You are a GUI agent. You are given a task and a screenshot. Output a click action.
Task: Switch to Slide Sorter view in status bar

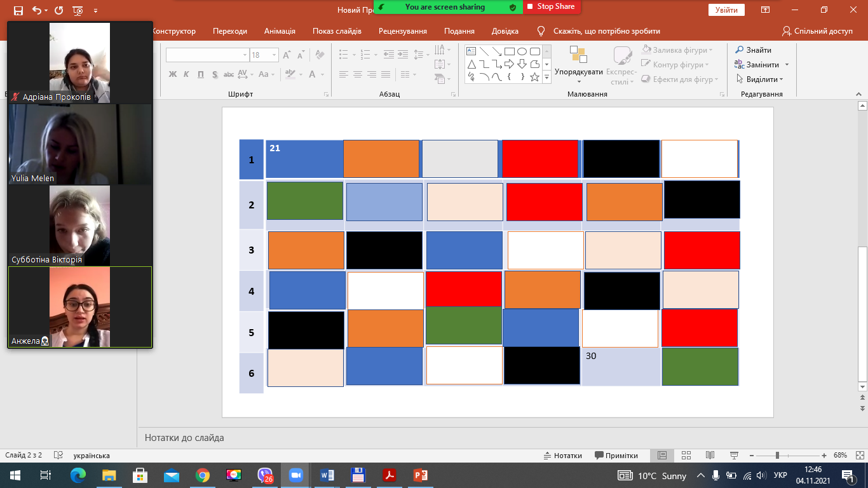click(686, 456)
